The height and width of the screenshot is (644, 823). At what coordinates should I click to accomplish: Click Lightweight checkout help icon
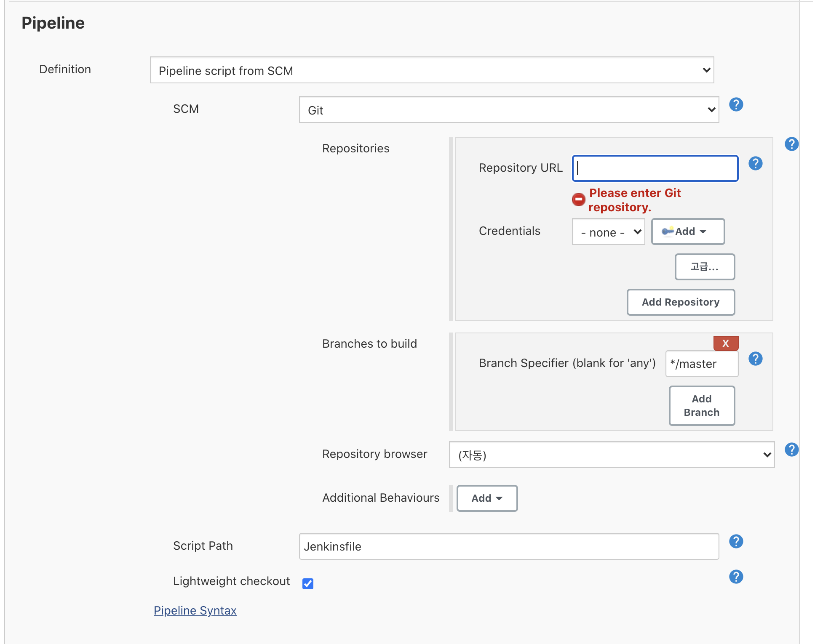coord(736,577)
